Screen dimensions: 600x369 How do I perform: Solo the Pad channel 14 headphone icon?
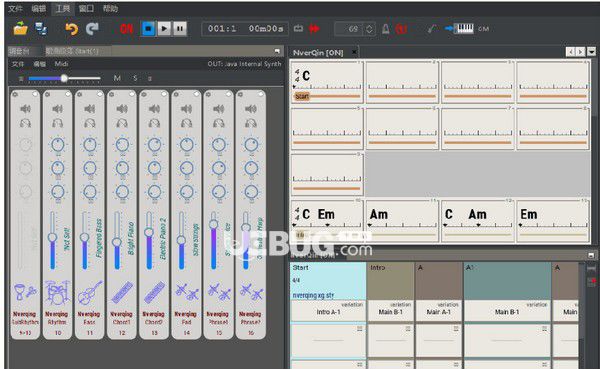[x=186, y=123]
